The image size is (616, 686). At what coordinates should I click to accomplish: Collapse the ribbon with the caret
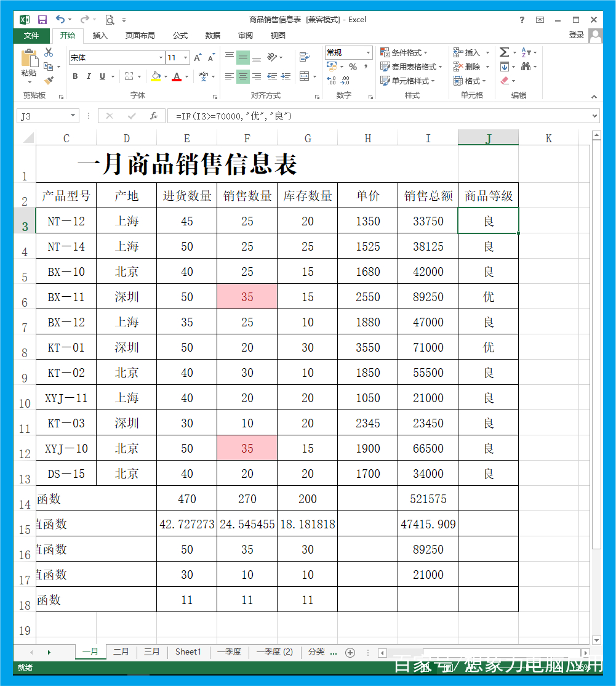tap(594, 97)
